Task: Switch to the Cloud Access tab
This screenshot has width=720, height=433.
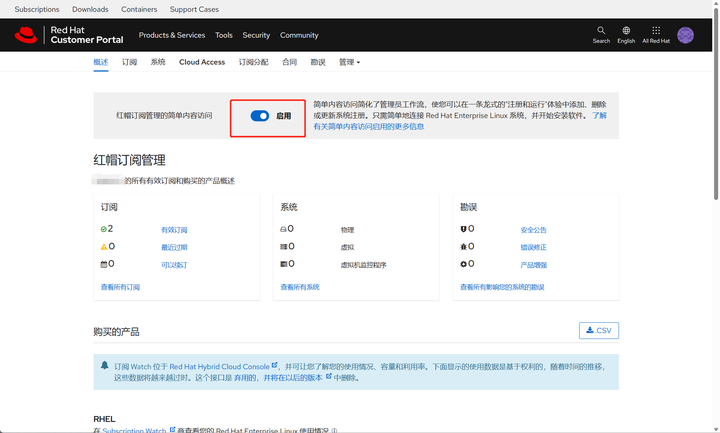Action: pos(202,62)
